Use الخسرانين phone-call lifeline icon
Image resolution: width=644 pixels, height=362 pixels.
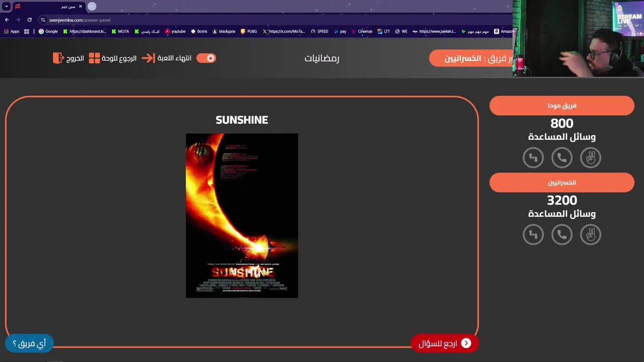(x=562, y=235)
